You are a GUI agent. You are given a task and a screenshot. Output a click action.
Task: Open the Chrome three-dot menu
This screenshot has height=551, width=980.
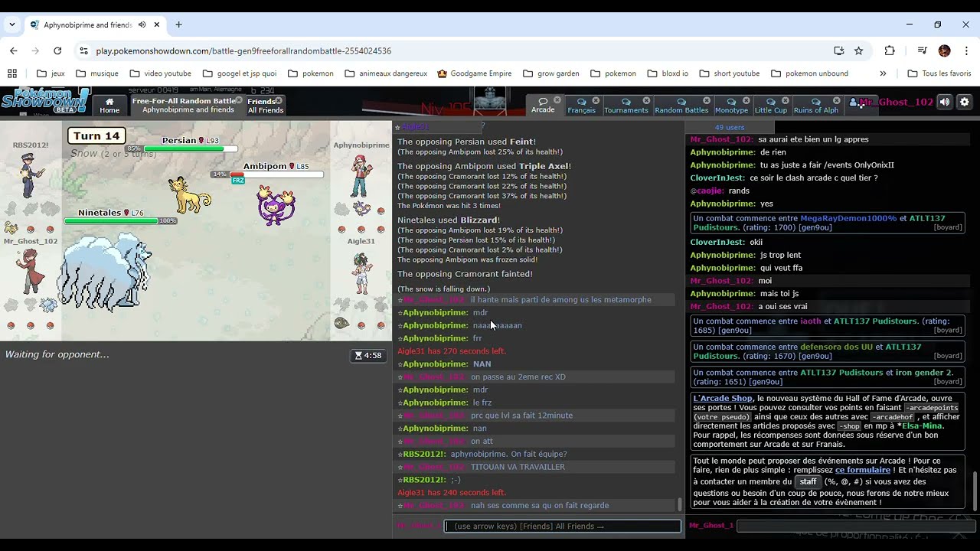(965, 51)
